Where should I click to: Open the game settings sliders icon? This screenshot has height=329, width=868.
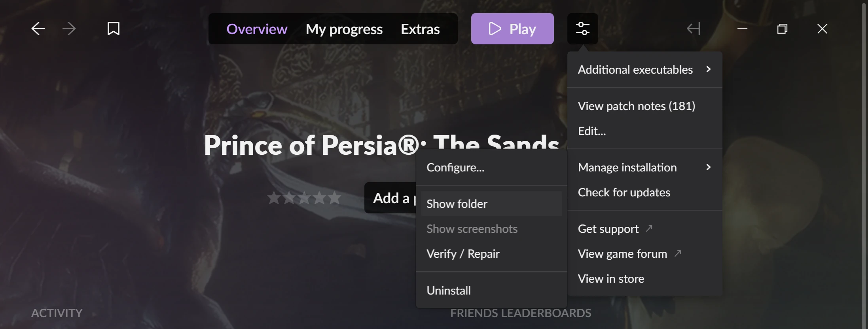coord(582,29)
